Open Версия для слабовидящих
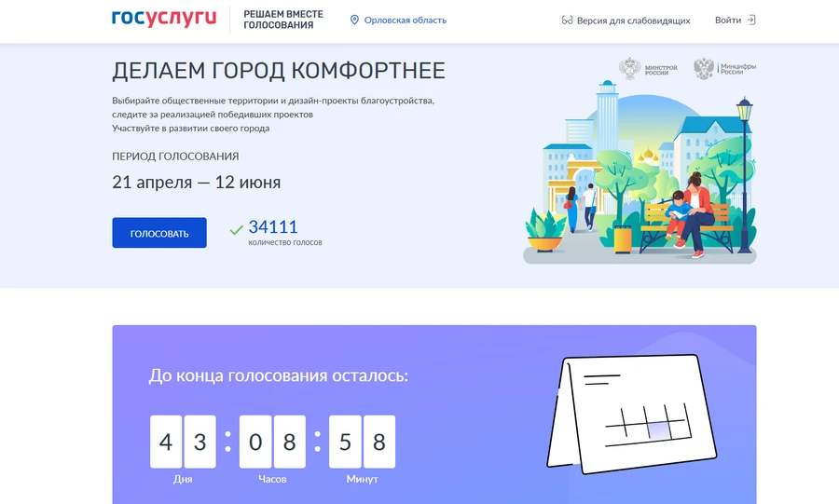 tap(633, 20)
